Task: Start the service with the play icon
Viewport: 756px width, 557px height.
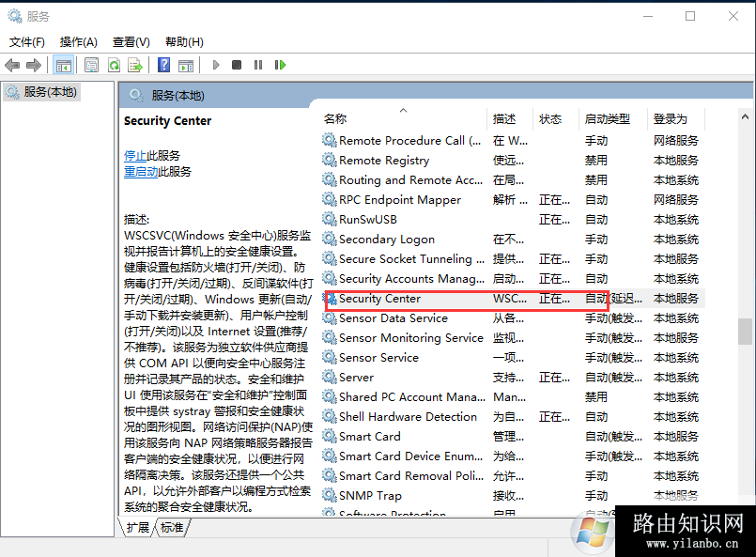Action: point(215,65)
